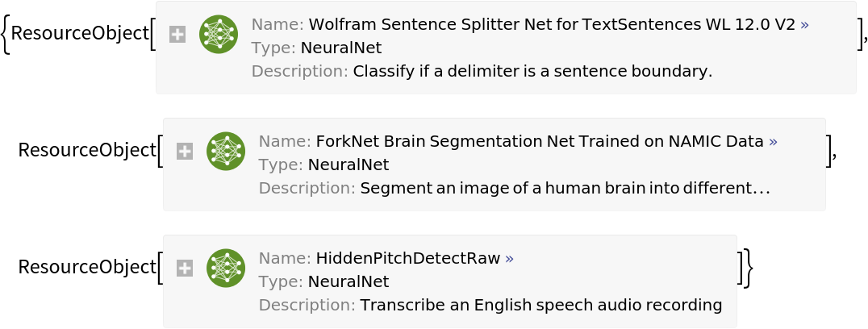Click the Wolfram Sentence Splitter neural net icon

(x=218, y=35)
